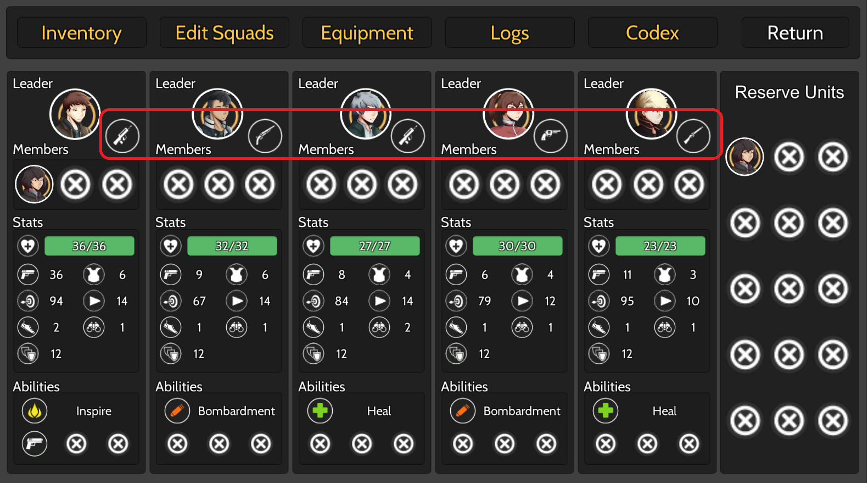The width and height of the screenshot is (868, 483).
Task: Select the reserve unit character portrait
Action: [x=744, y=157]
